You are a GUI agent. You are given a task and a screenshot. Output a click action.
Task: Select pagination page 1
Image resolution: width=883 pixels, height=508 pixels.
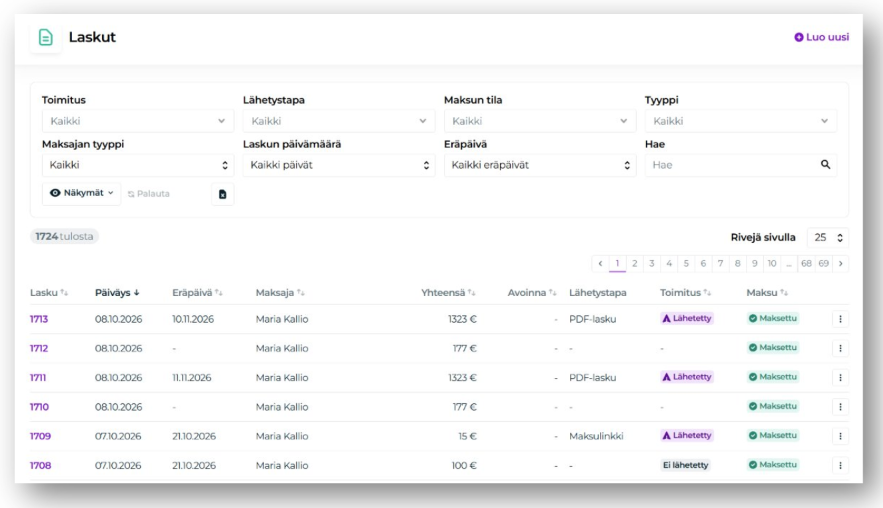click(617, 264)
